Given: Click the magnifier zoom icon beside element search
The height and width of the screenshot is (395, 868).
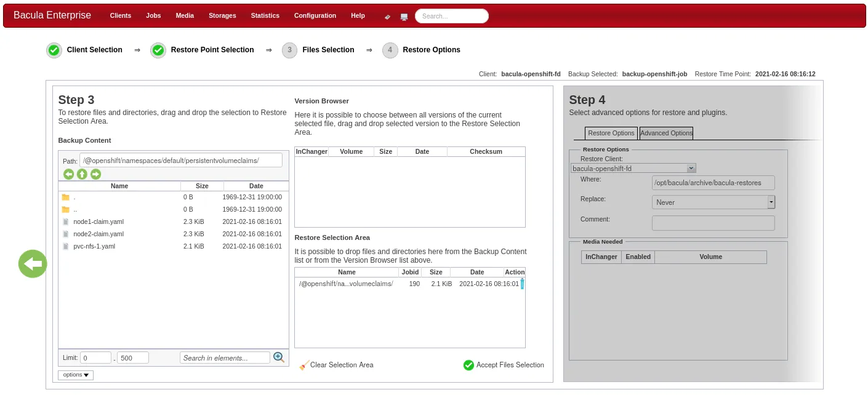Looking at the screenshot, I should click(x=279, y=357).
